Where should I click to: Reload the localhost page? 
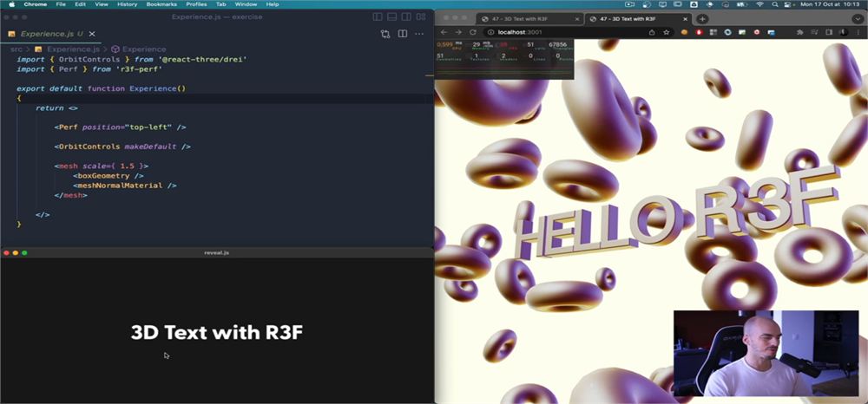click(473, 32)
